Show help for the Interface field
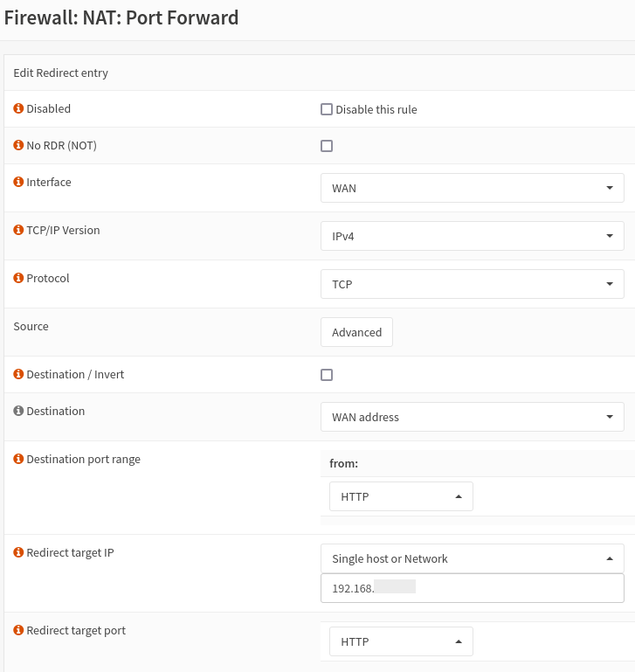This screenshot has height=672, width=635. [18, 183]
